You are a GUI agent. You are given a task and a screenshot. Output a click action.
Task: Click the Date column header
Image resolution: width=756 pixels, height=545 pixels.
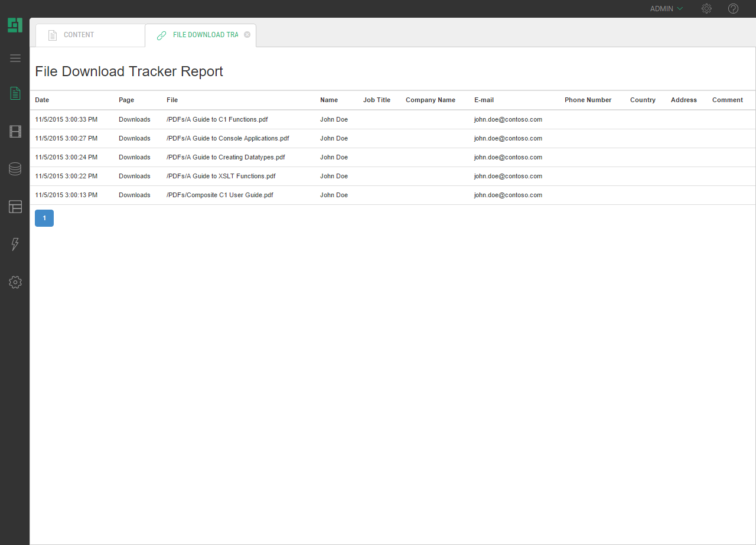pyautogui.click(x=42, y=100)
